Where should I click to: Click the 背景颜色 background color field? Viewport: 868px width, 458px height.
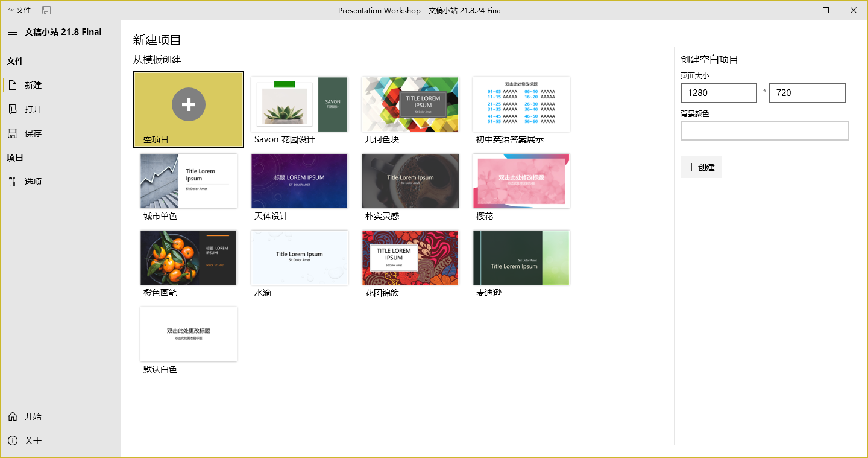[x=764, y=131]
